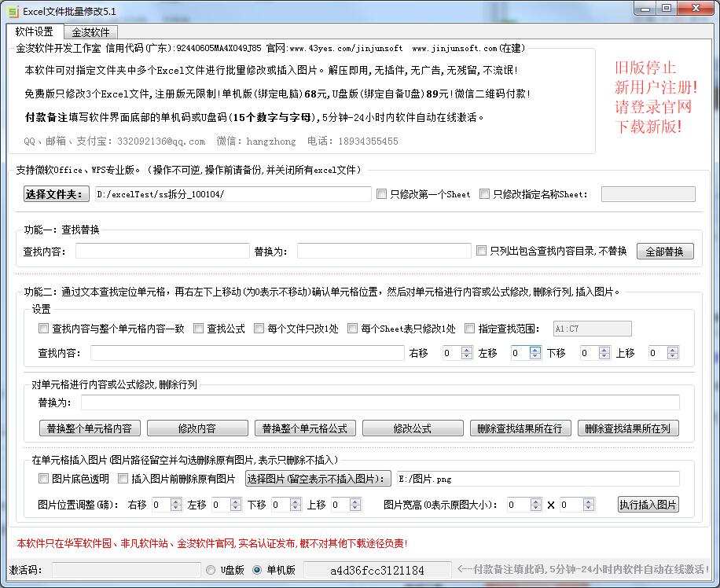Increase 图片位置调整 下移 value
The image size is (720, 588).
pyautogui.click(x=296, y=502)
